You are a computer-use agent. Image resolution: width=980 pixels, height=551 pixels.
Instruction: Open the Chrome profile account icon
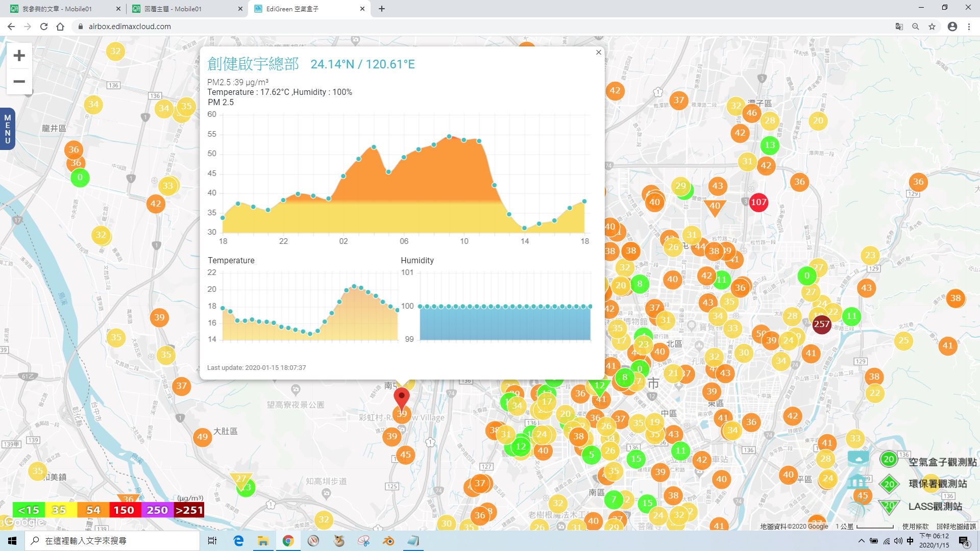click(x=952, y=27)
